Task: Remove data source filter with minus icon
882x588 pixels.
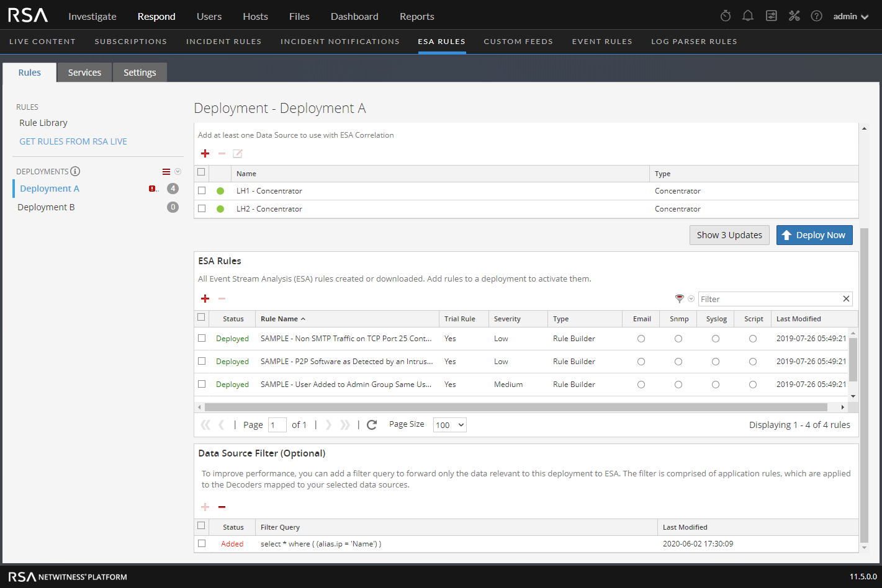Action: [x=222, y=507]
